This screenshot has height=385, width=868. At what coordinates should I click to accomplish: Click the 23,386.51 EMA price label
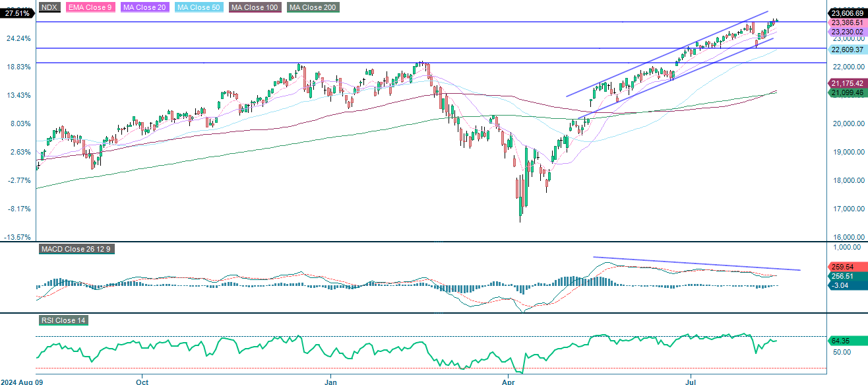pos(848,21)
